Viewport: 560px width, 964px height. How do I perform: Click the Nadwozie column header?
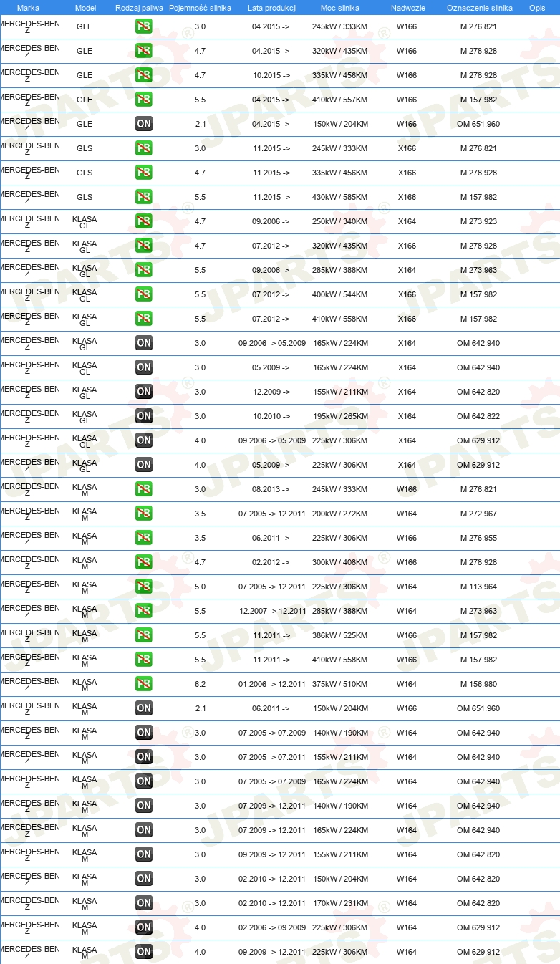(407, 8)
